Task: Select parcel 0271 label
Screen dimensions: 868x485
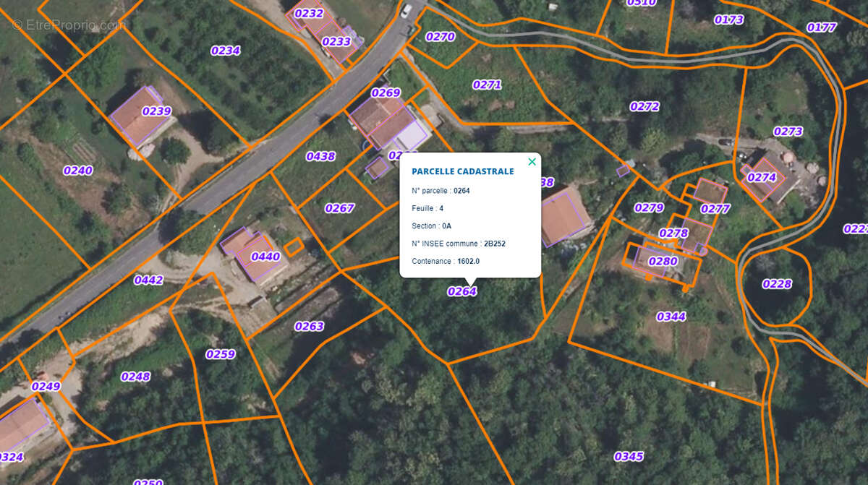Action: coord(487,85)
